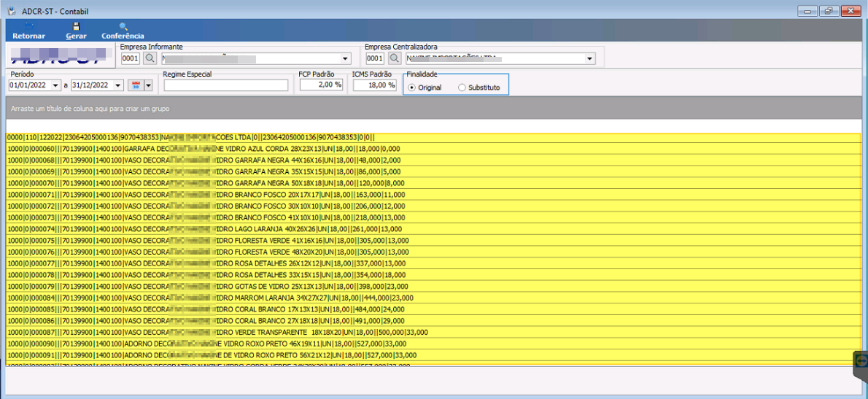The image size is (868, 399).
Task: Click the Empresa Informante code field 0001
Action: [131, 58]
